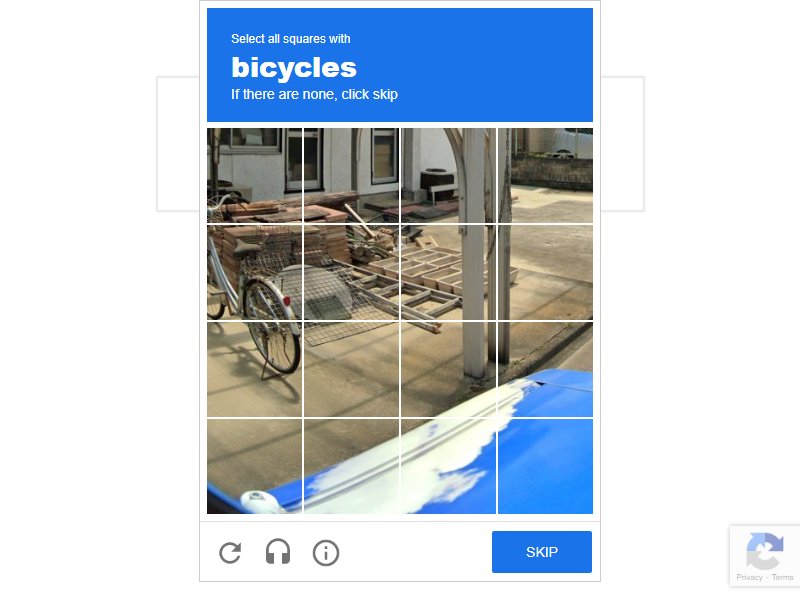Open the help info icon
The width and height of the screenshot is (800, 600).
[x=326, y=553]
